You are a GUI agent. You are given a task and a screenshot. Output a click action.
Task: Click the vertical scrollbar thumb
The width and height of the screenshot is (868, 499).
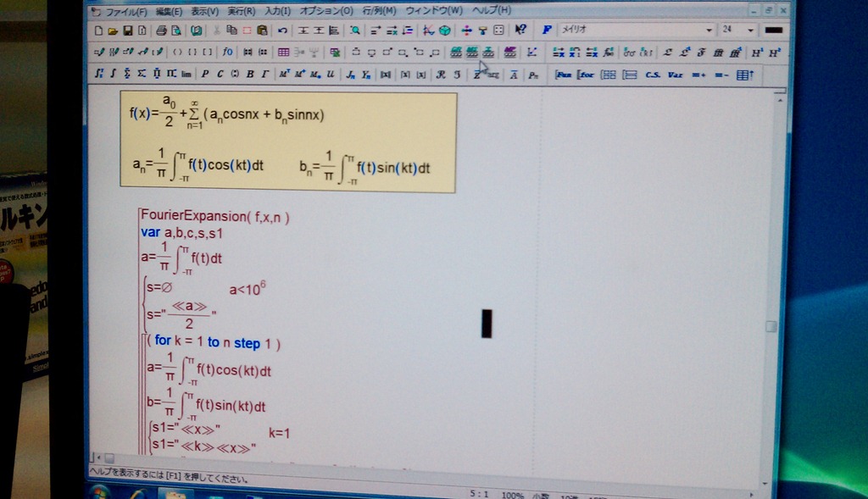[x=771, y=326]
